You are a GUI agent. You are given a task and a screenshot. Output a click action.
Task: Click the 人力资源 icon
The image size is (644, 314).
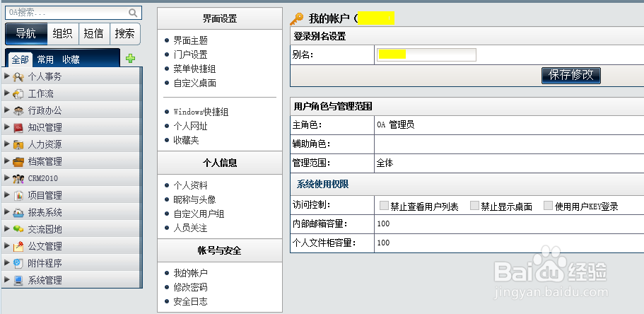point(18,145)
